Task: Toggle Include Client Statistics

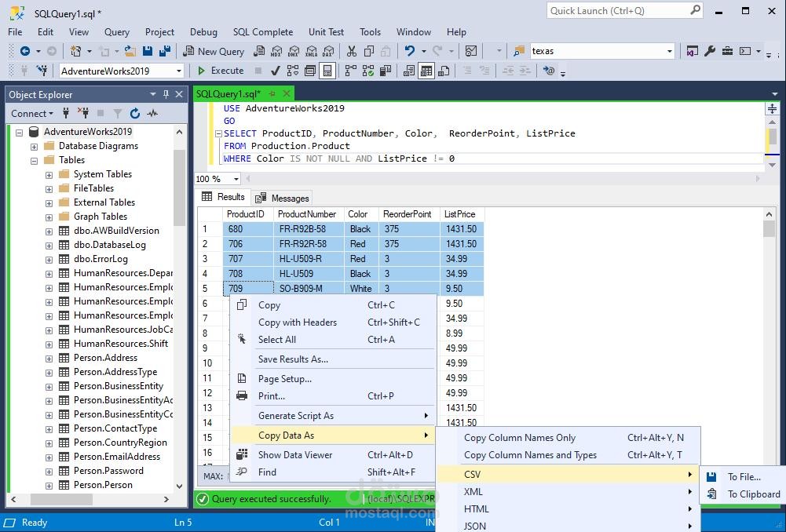Action: coord(386,71)
